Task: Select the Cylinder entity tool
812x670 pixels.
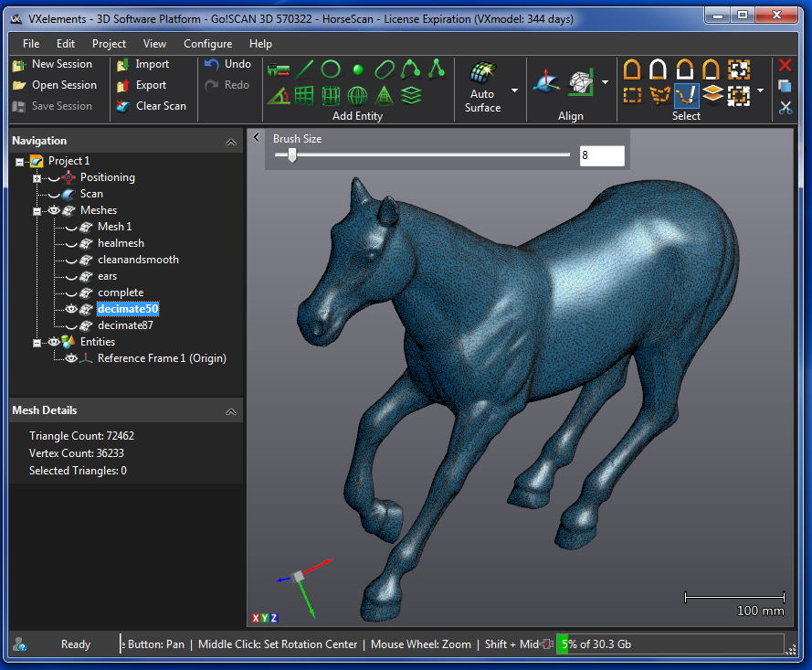Action: click(x=331, y=96)
